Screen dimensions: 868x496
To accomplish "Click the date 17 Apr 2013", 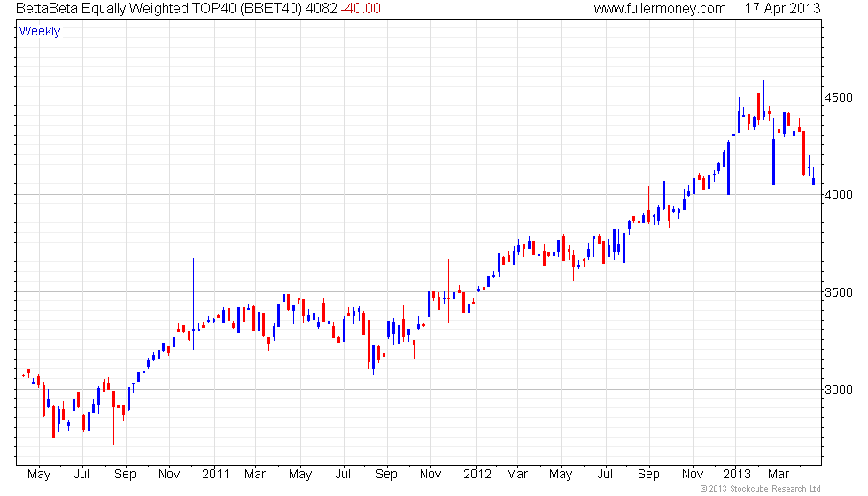I will click(782, 8).
